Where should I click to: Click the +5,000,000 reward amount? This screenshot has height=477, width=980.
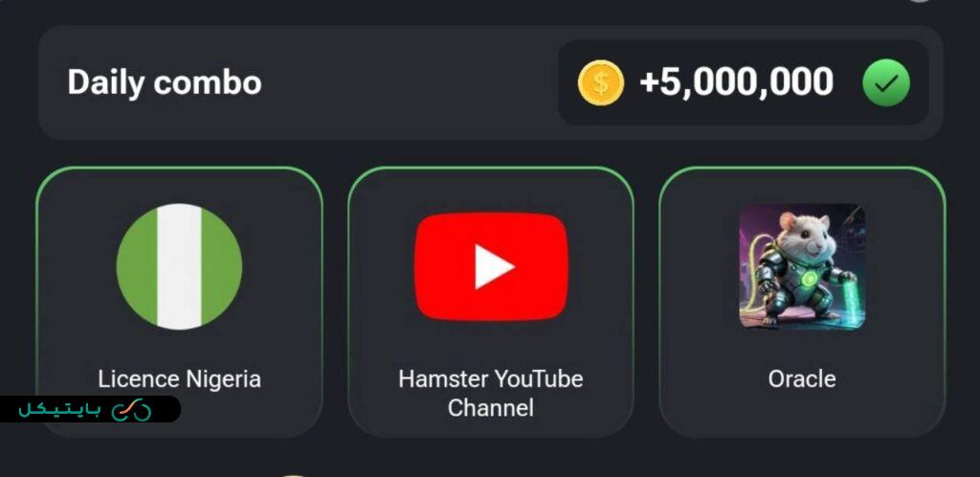pos(736,82)
